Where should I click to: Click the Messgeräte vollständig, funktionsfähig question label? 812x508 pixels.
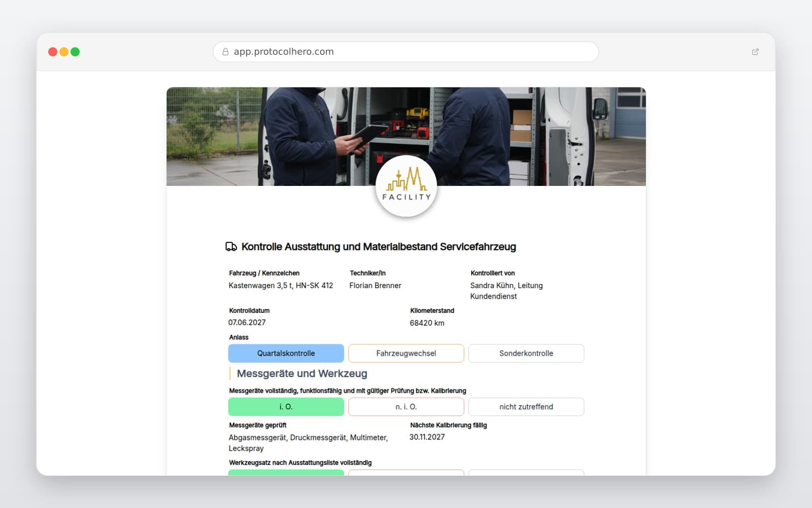click(348, 391)
